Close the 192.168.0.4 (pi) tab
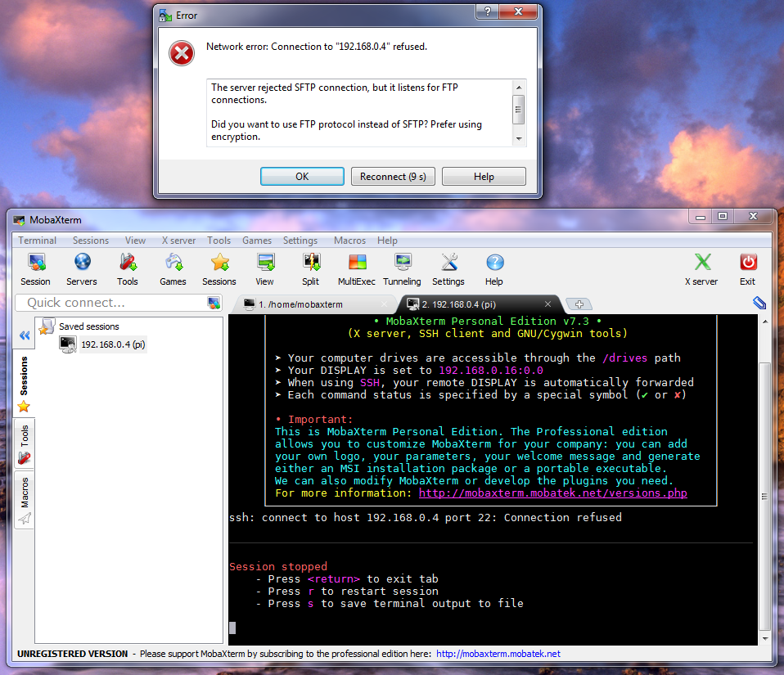The width and height of the screenshot is (784, 675). point(548,304)
